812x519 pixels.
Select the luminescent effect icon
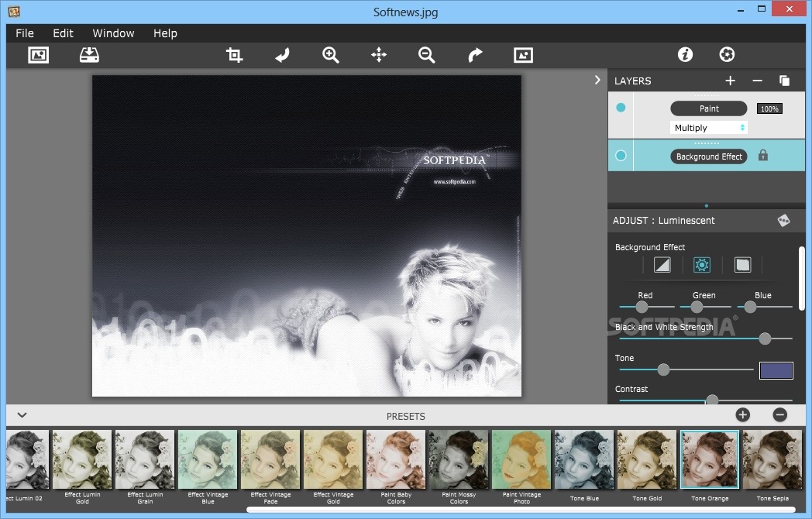(x=702, y=265)
